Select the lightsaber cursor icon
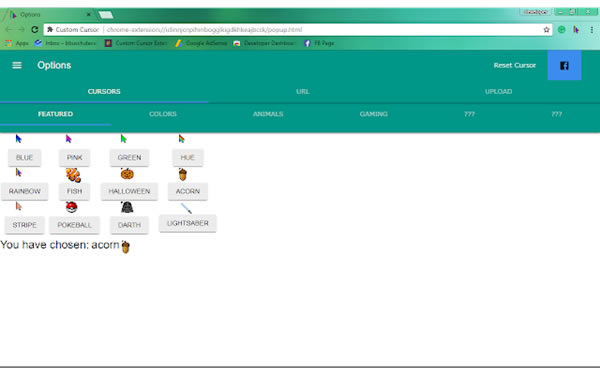This screenshot has height=375, width=600. pos(186,208)
